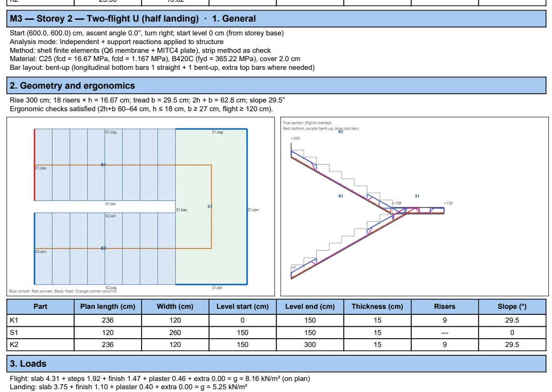Click the 'Part' column header

(40, 307)
